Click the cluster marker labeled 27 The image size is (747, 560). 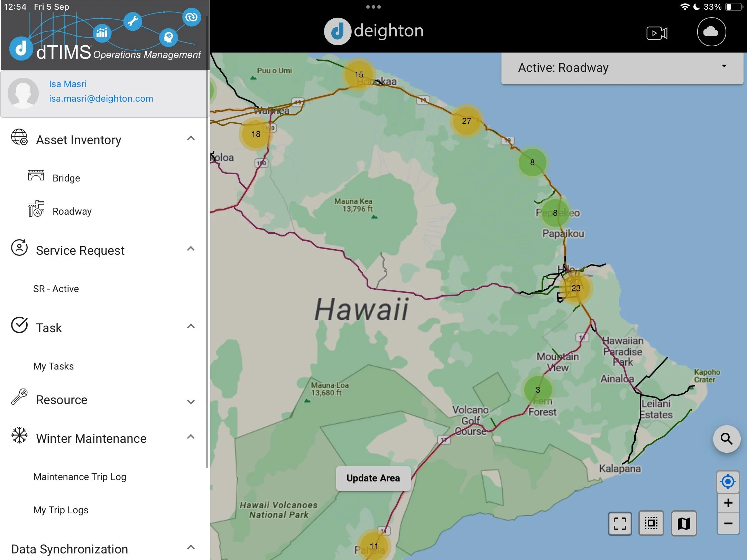click(x=466, y=121)
